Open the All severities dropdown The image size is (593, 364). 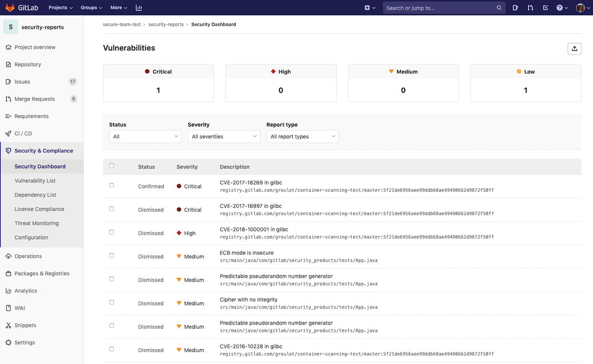pos(223,136)
